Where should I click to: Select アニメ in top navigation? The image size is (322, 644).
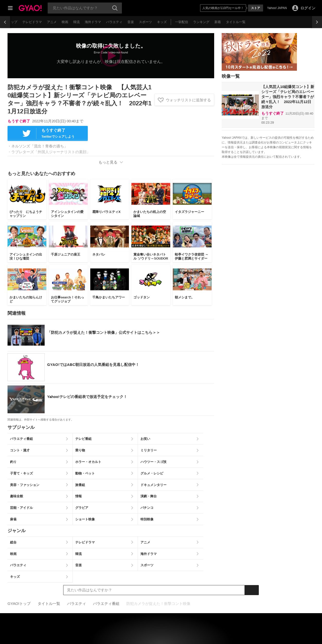coord(52,22)
